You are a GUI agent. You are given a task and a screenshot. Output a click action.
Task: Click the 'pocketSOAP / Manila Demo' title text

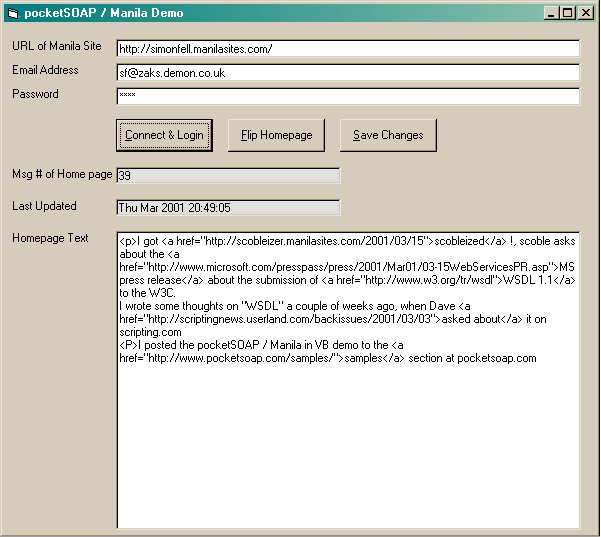[x=104, y=13]
